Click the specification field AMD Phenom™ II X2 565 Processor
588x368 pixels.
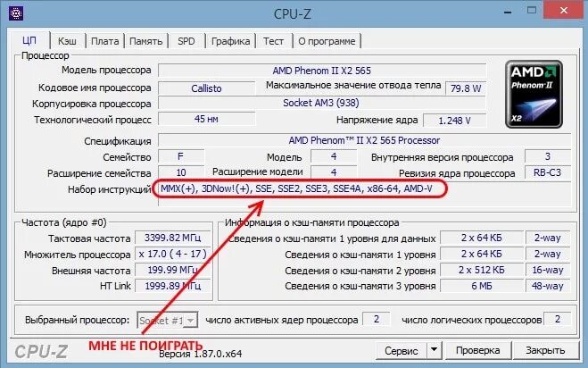pyautogui.click(x=364, y=140)
